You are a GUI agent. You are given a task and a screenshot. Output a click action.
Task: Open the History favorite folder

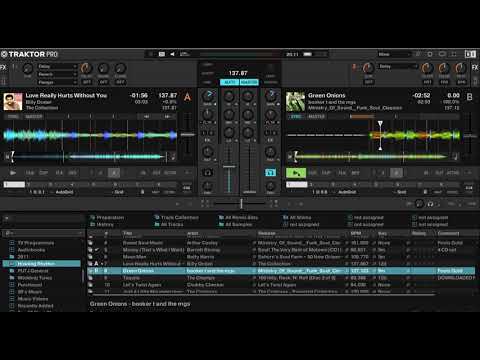pos(102,224)
